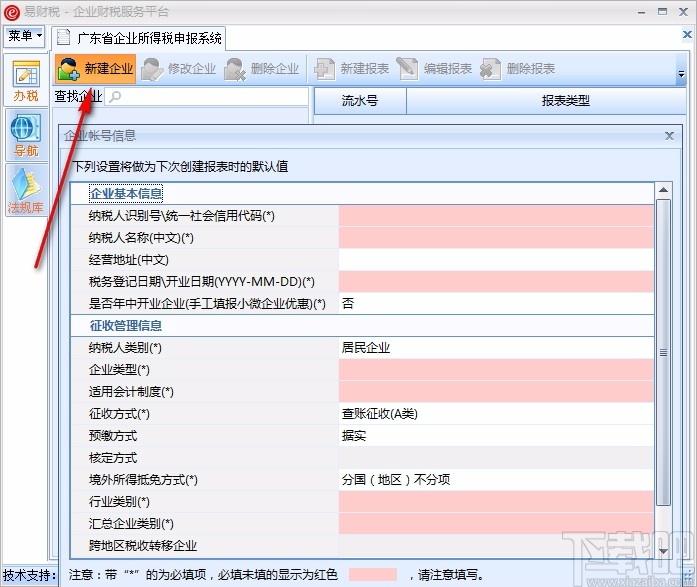Click the property list scroll up arrow
The width and height of the screenshot is (697, 587).
click(x=663, y=190)
